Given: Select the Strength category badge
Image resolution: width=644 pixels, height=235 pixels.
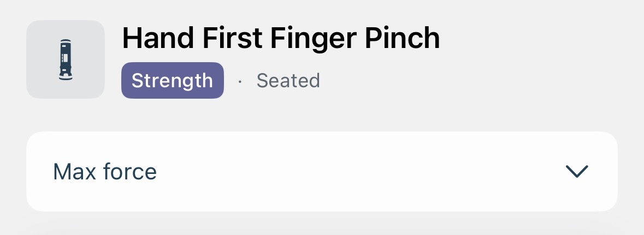Looking at the screenshot, I should pos(173,80).
